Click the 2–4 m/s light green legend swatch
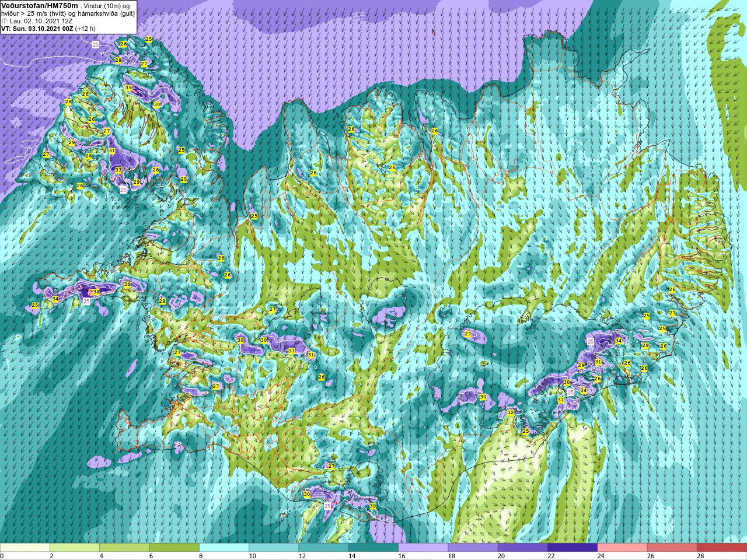 tap(75, 547)
